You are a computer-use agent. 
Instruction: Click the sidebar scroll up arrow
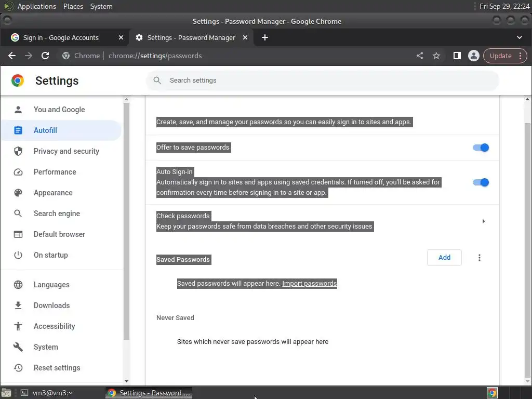click(x=126, y=99)
